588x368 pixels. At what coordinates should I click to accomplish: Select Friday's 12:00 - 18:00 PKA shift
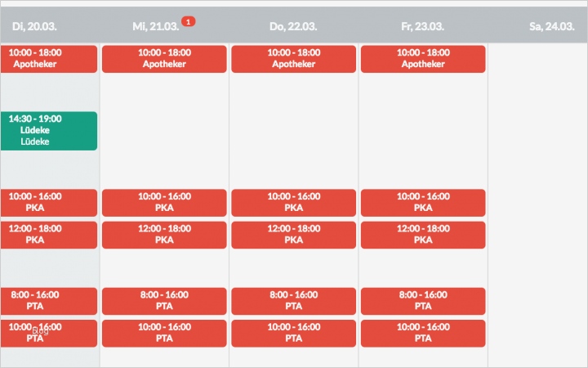(x=422, y=235)
